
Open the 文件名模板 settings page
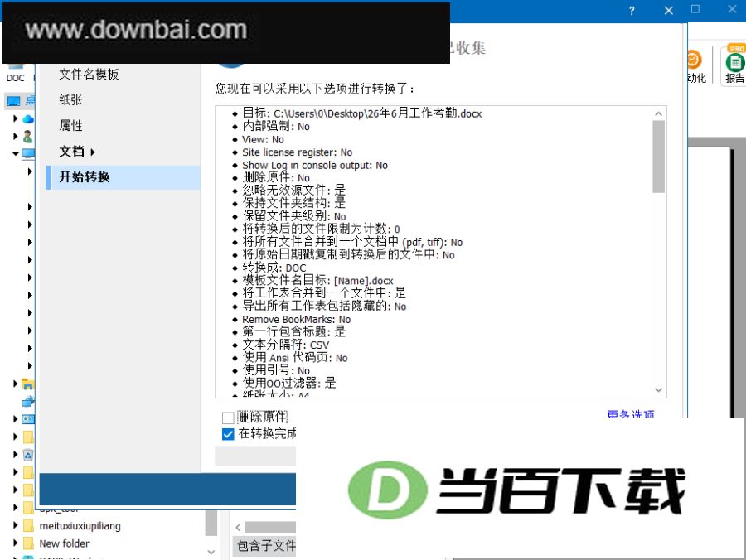(x=89, y=75)
